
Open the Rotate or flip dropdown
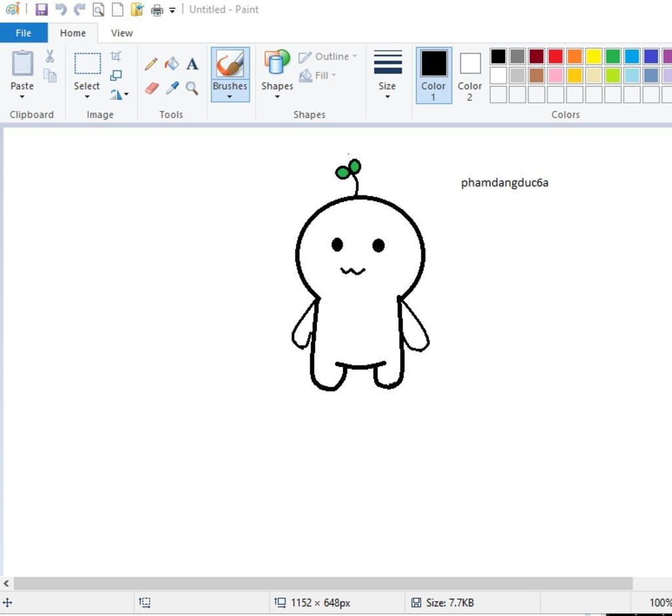pyautogui.click(x=119, y=94)
